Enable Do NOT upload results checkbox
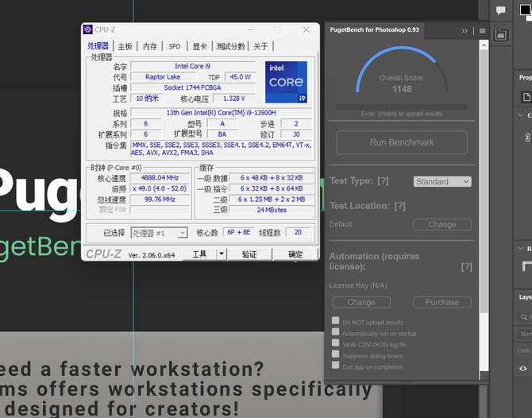Screen dimensions: 532x418 [x=336, y=320]
